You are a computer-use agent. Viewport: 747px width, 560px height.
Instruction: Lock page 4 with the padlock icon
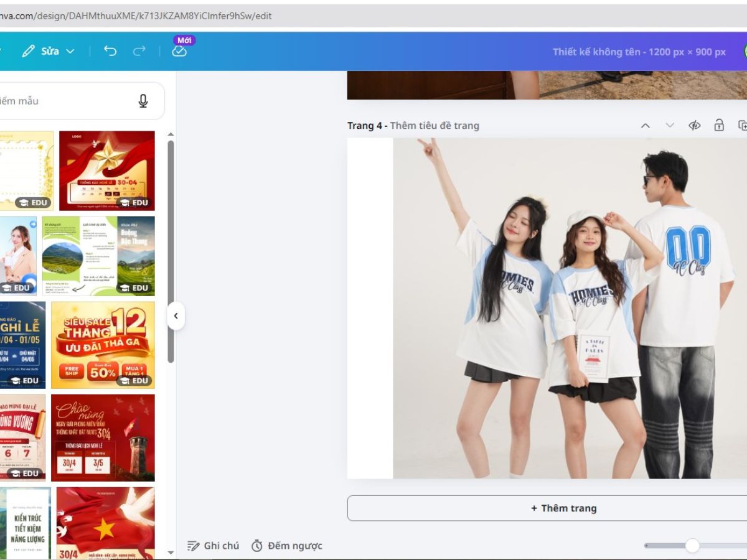click(719, 125)
